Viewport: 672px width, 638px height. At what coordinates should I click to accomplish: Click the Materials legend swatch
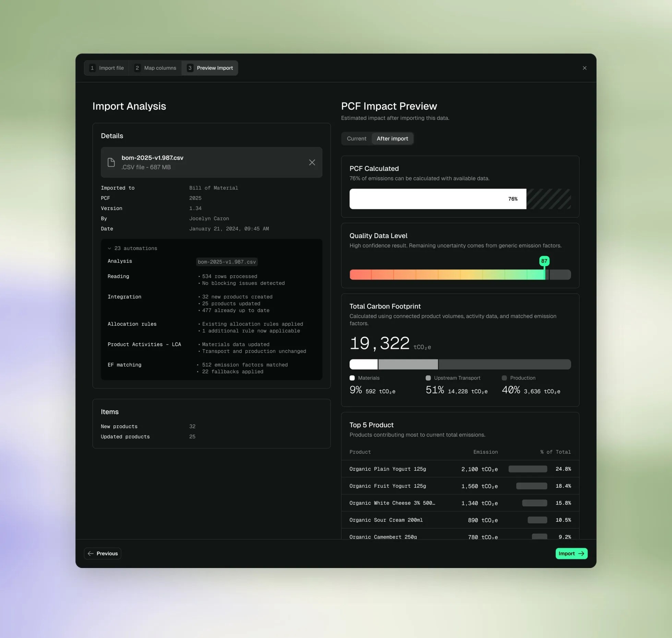(x=352, y=378)
